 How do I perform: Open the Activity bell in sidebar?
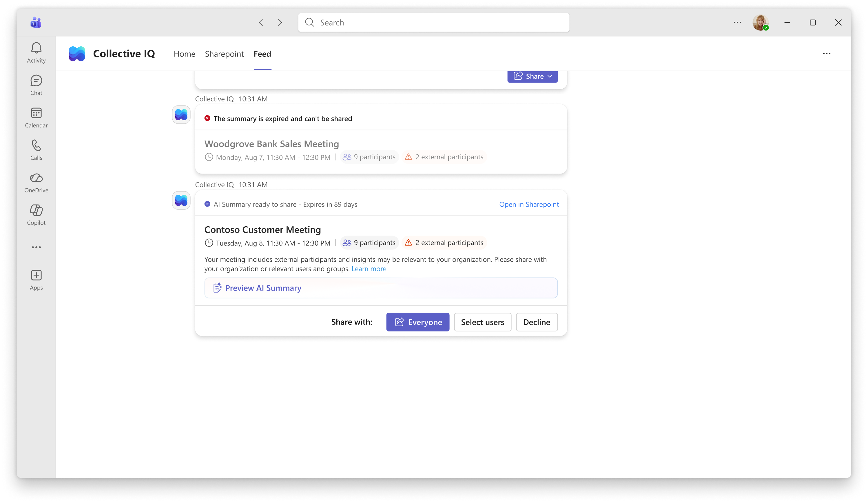[x=36, y=53]
